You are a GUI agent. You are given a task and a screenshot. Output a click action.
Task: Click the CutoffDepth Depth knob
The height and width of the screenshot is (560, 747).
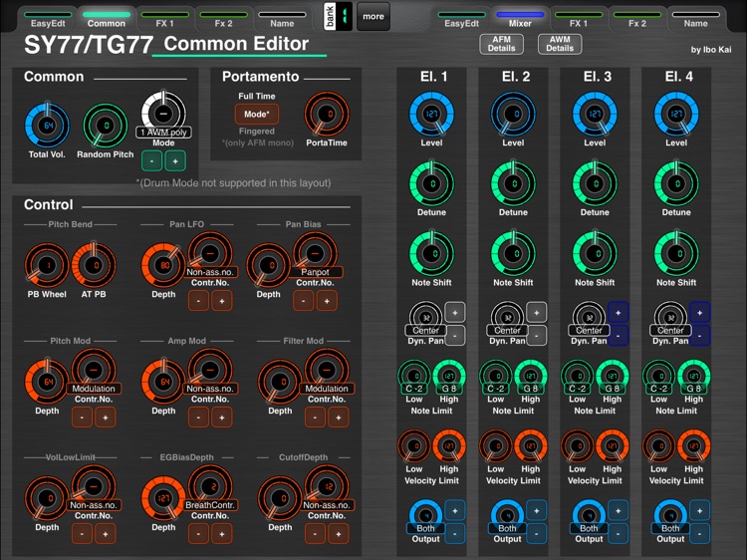[x=280, y=498]
